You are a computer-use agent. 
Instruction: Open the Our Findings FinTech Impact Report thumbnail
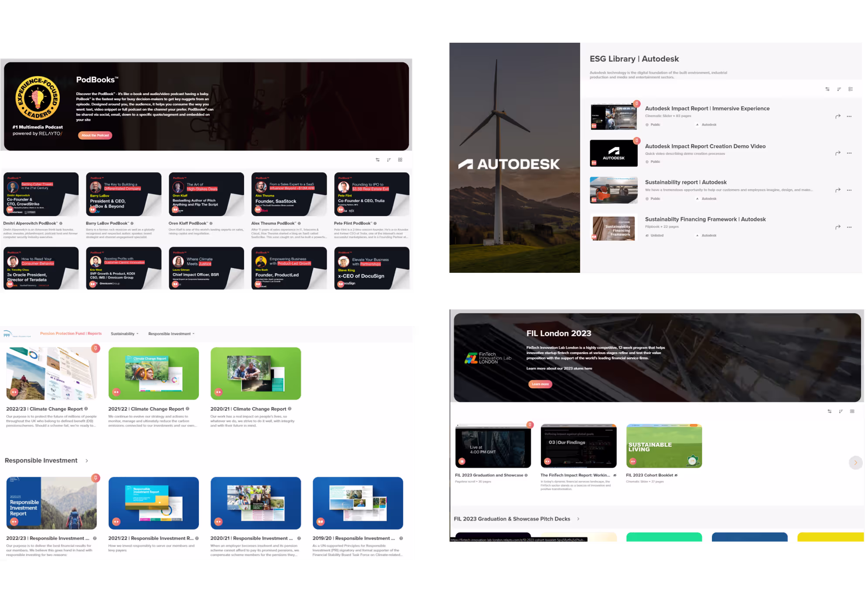[x=578, y=446]
